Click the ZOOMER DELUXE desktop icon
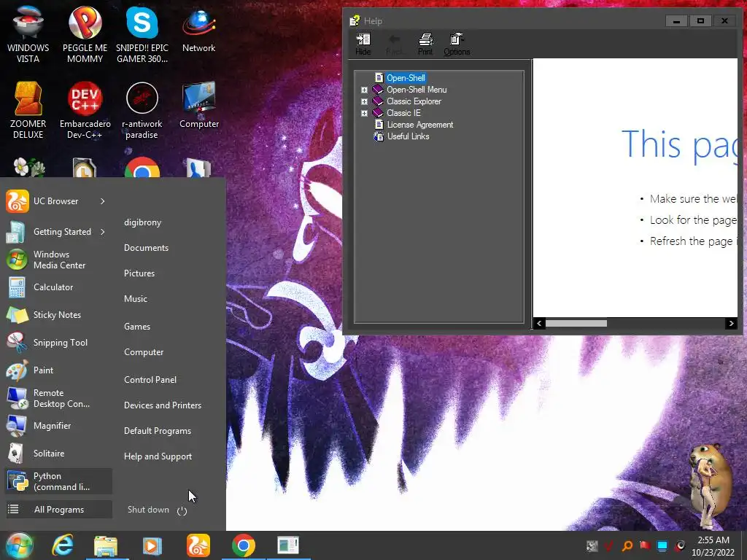Viewport: 747px width, 560px height. [28, 109]
